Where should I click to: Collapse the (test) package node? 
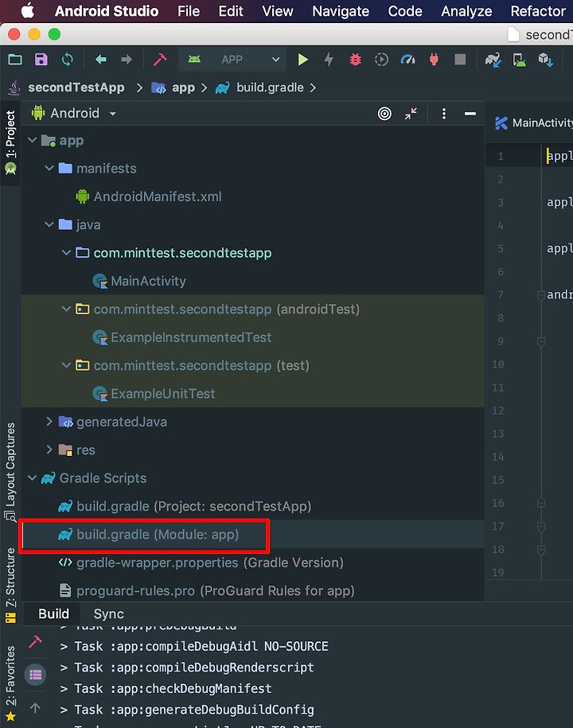point(66,365)
